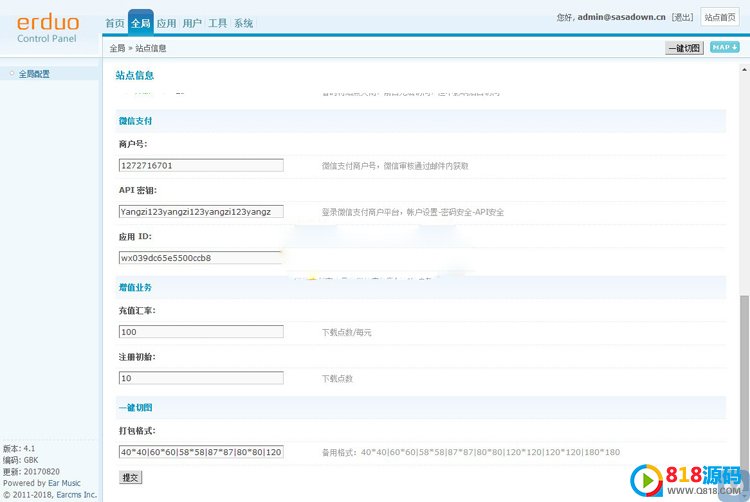The height and width of the screenshot is (502, 750).
Task: Click the 注册初始 input field
Action: (201, 378)
